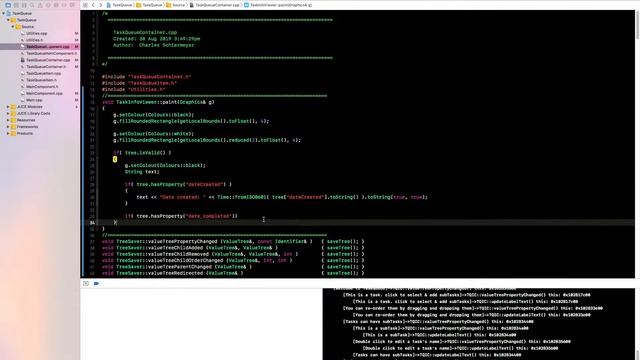The image size is (640, 360).
Task: Expand the JUCE Modules folder
Action: 8,107
